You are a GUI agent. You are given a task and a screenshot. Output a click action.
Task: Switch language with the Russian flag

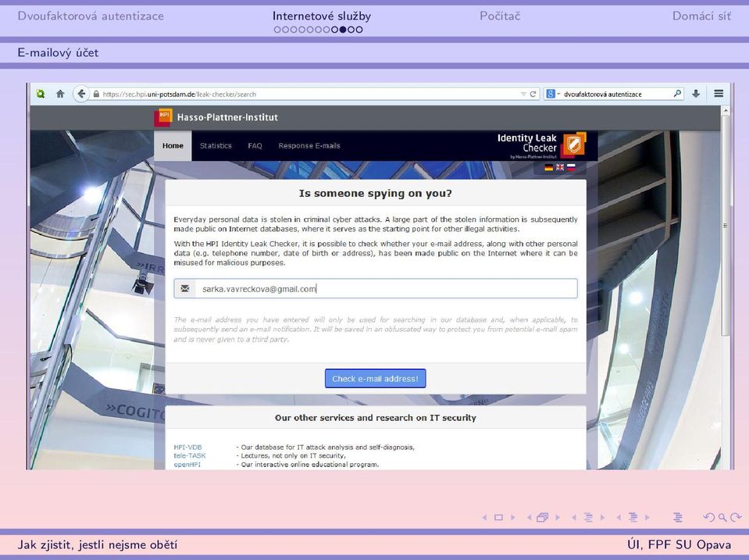571,167
